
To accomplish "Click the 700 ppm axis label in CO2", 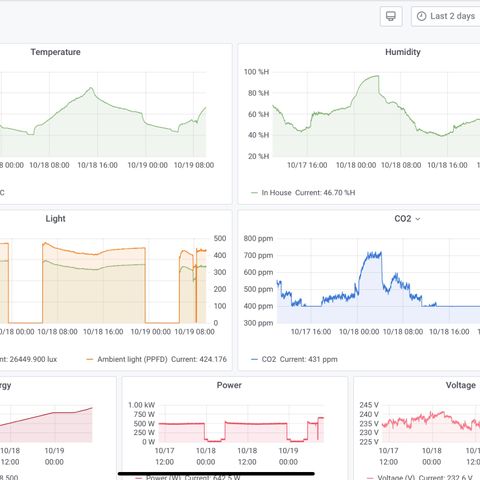I will [x=258, y=255].
